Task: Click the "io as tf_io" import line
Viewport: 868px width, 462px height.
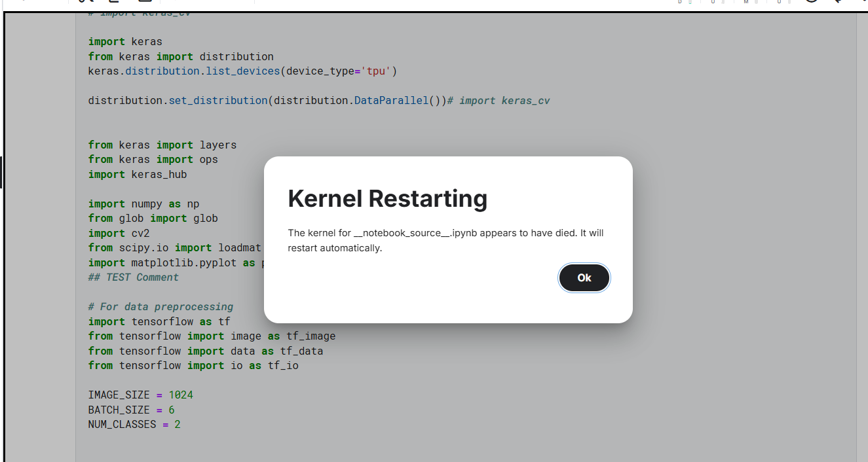Action: (x=193, y=365)
